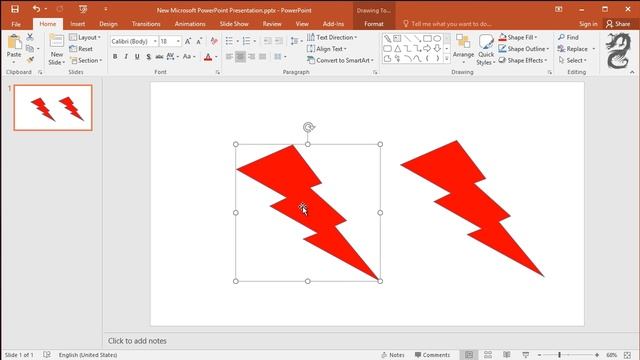Click the font color red A swatch
The height and width of the screenshot is (360, 640).
(208, 57)
